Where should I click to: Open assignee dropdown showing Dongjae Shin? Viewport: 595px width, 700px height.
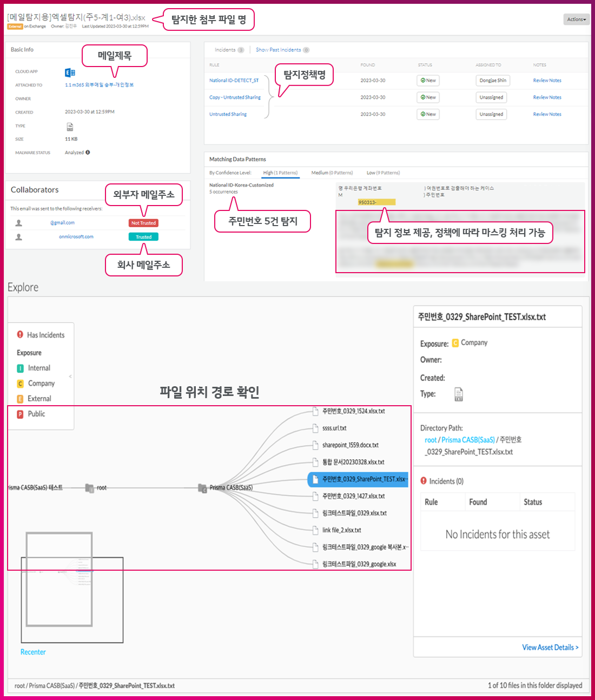point(492,81)
